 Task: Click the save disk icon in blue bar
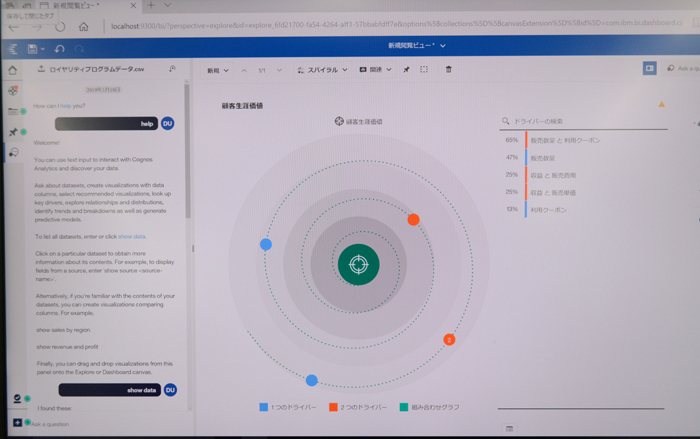click(x=32, y=49)
